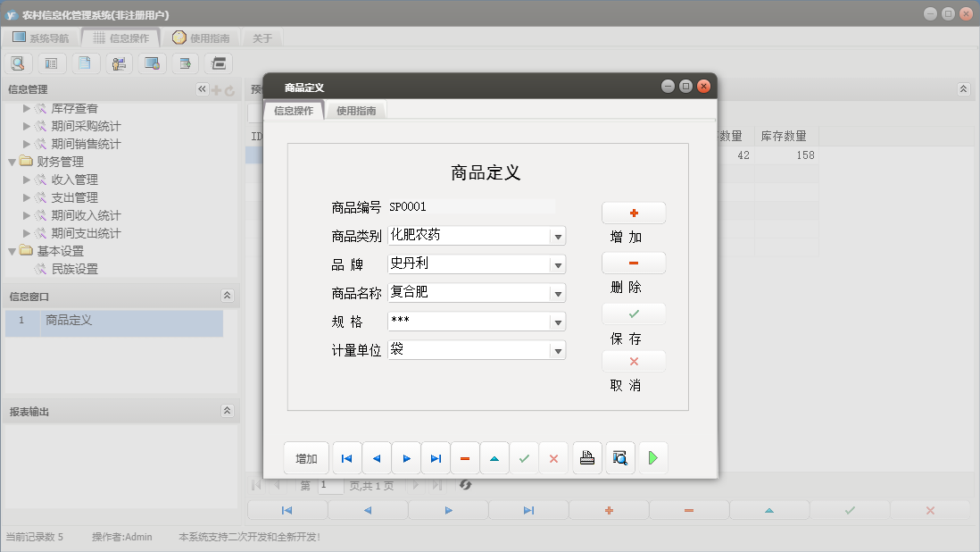Expand the 收入管理 tree node
Image resolution: width=980 pixels, height=552 pixels.
(x=27, y=180)
